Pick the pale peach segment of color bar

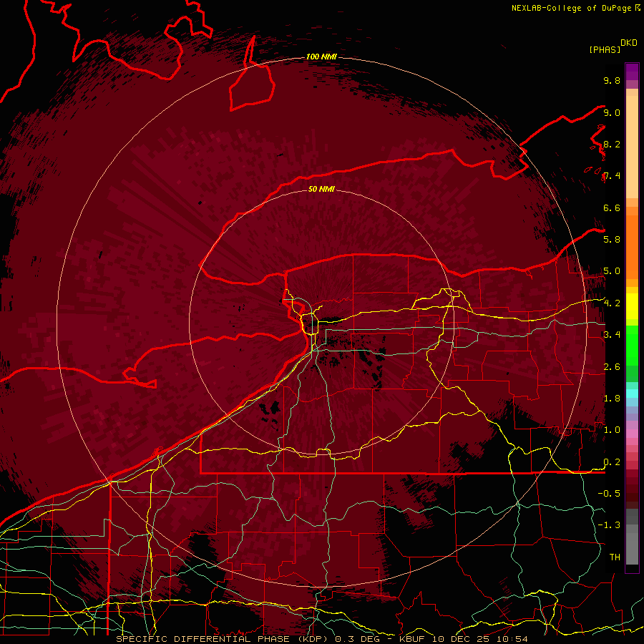[x=632, y=147]
